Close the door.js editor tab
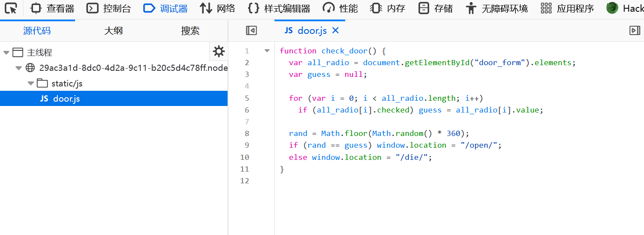This screenshot has width=644, height=235. (x=335, y=30)
